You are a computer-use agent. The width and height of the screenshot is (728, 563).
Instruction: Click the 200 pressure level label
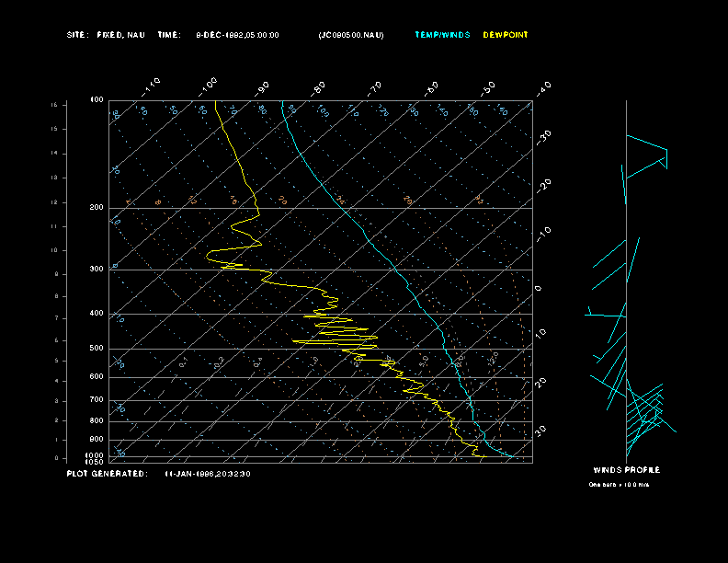click(x=96, y=208)
